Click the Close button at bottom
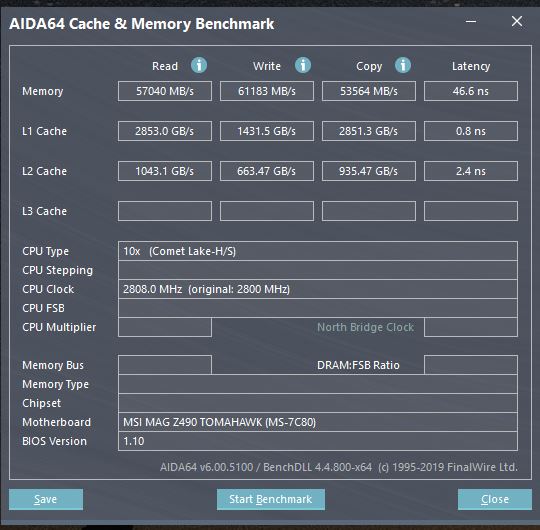This screenshot has height=530, width=540. tap(495, 499)
